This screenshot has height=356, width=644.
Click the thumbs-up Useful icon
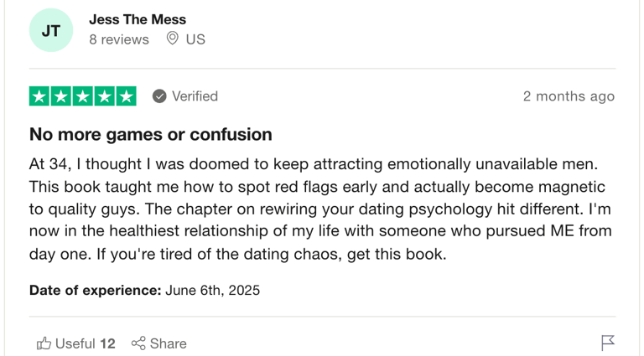[44, 343]
